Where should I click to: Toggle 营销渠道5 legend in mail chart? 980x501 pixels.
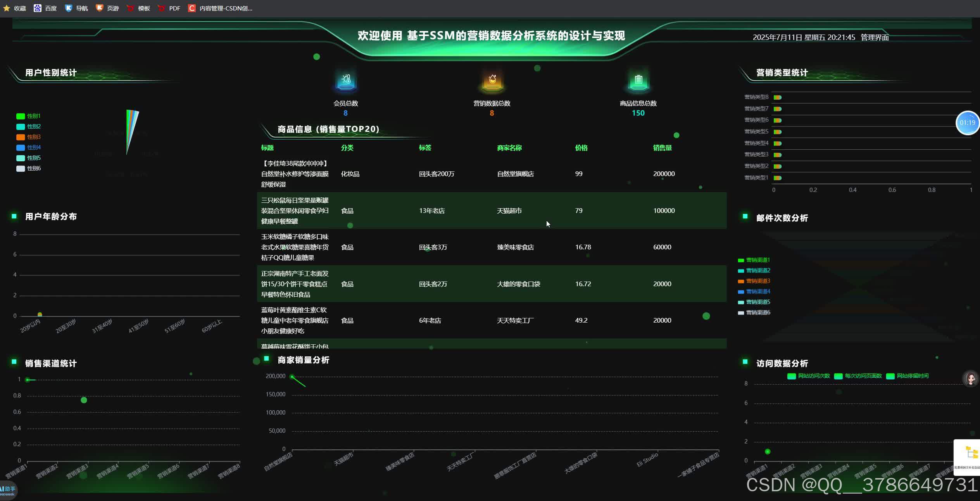pyautogui.click(x=754, y=302)
